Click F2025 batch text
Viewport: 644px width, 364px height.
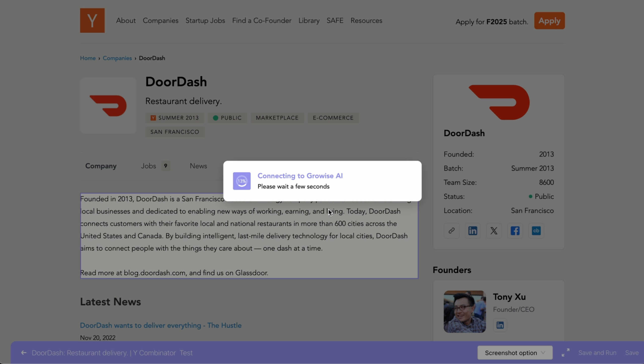497,22
